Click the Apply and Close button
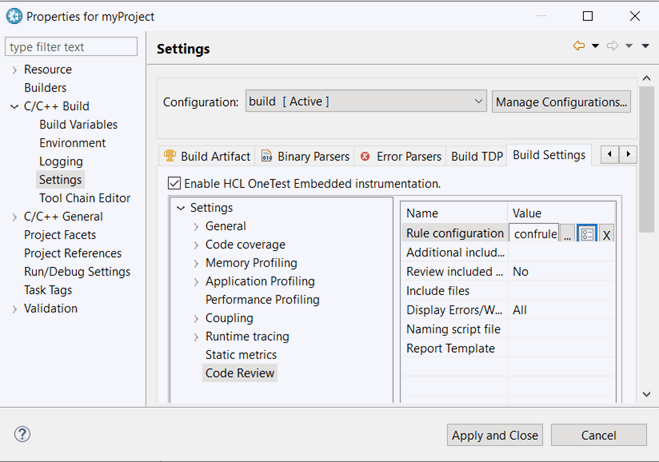The height and width of the screenshot is (462, 659). [495, 435]
